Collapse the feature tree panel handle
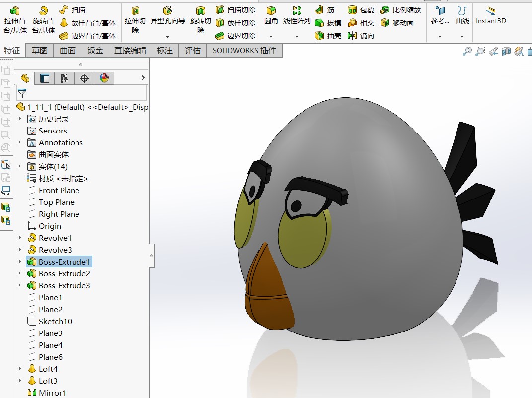 point(152,256)
